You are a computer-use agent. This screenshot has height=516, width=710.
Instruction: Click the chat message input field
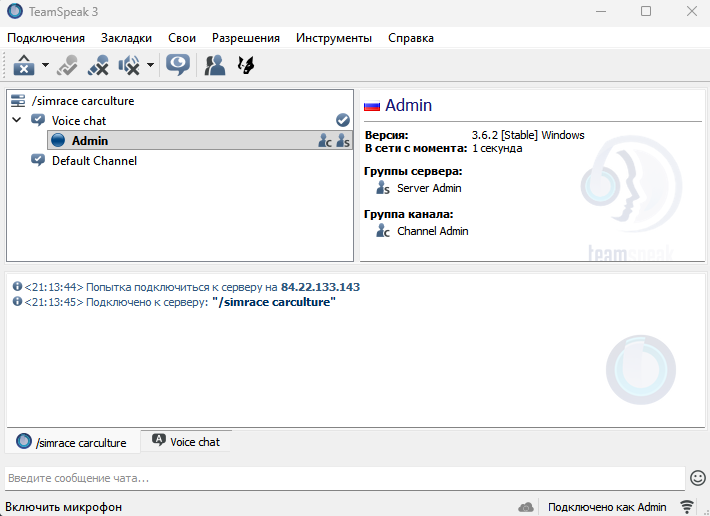tap(345, 478)
